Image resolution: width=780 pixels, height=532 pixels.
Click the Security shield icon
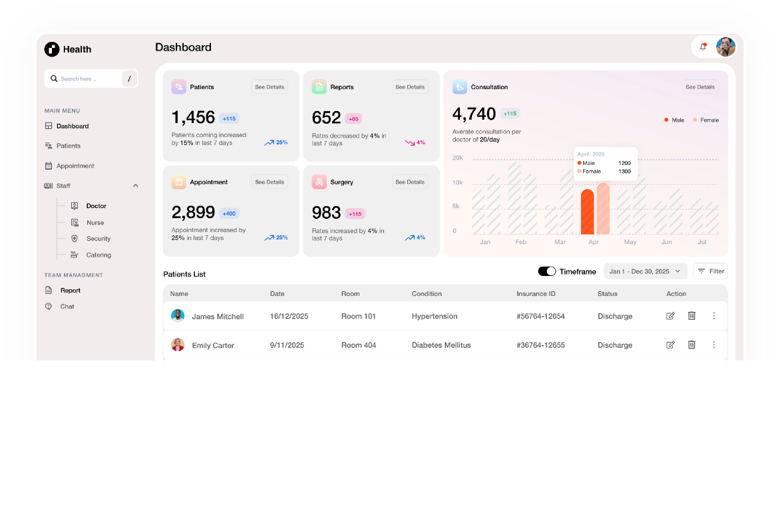click(75, 239)
